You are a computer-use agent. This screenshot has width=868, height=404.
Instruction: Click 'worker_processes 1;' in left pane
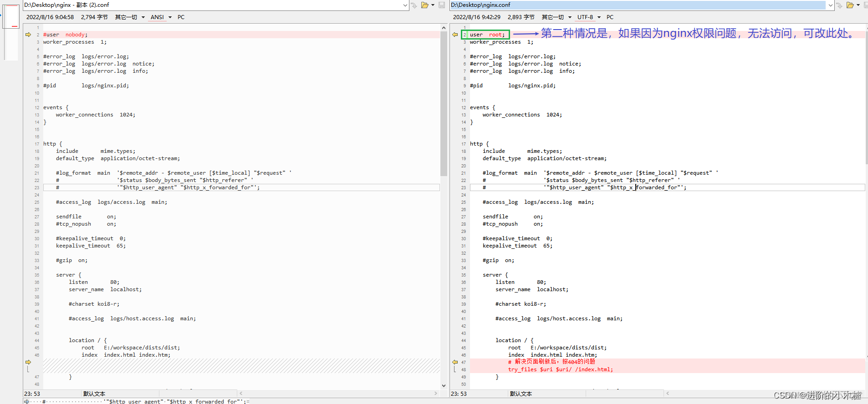pos(75,42)
